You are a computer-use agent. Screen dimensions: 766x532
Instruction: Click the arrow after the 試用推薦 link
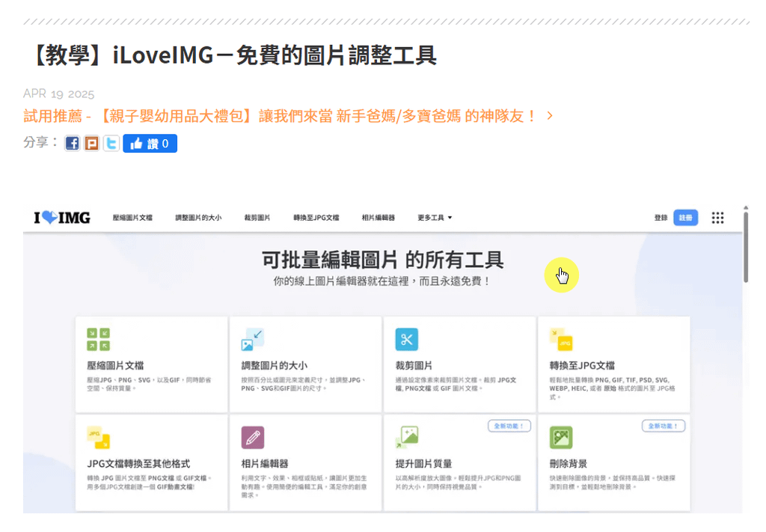[x=550, y=116]
